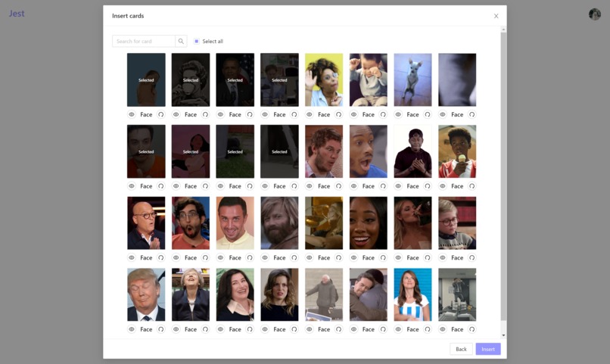610x364 pixels.
Task: Click the Back button
Action: 461,349
